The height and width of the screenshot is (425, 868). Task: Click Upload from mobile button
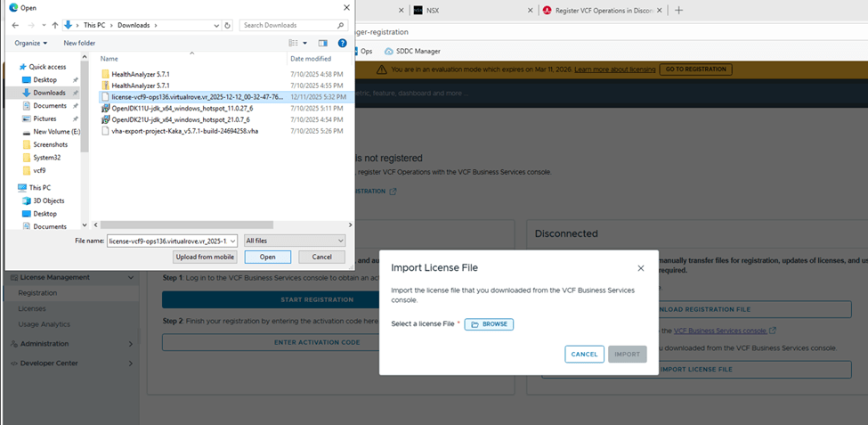[206, 257]
